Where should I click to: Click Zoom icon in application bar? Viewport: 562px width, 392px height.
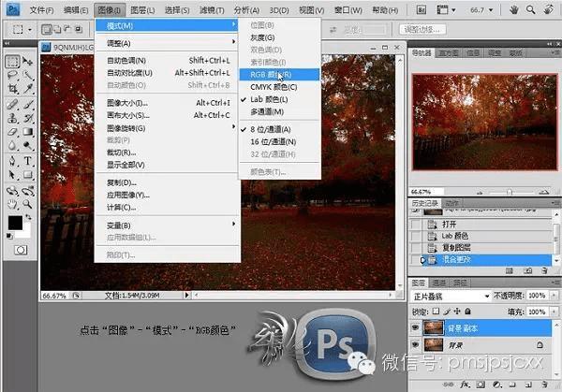pyautogui.click(x=531, y=9)
